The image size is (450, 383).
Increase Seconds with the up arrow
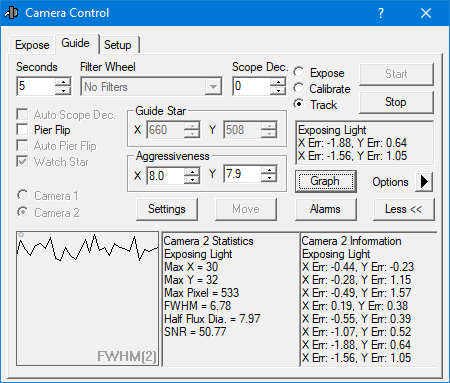click(63, 82)
